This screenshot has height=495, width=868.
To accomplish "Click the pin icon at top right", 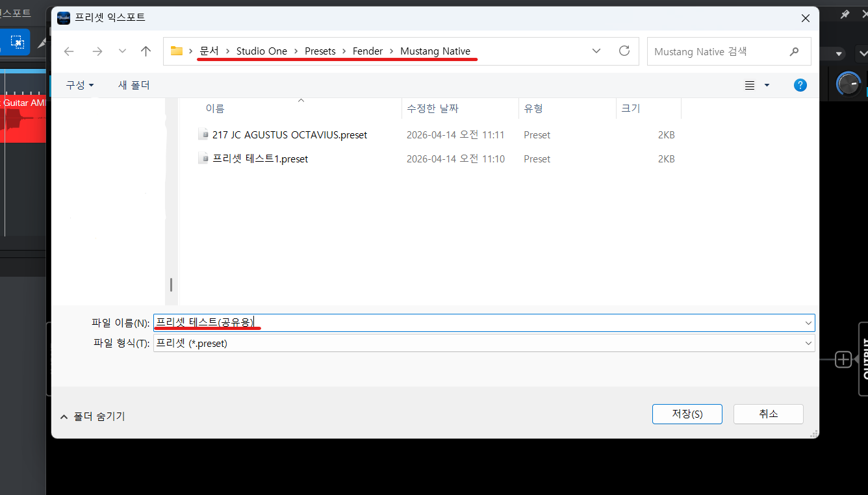I will 845,14.
